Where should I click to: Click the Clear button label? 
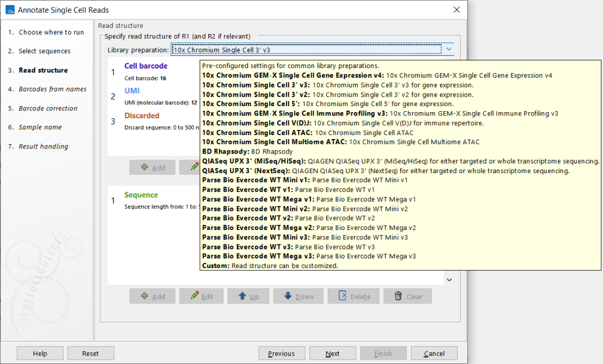414,296
